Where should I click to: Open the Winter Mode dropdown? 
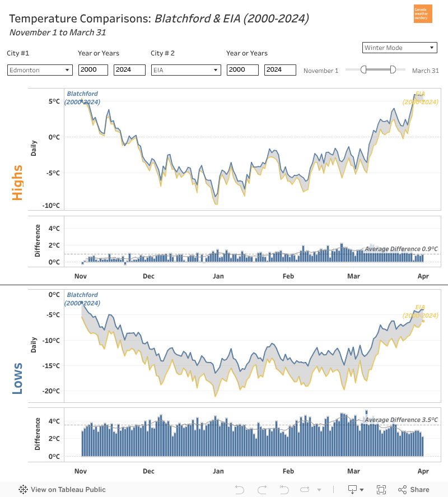[399, 48]
